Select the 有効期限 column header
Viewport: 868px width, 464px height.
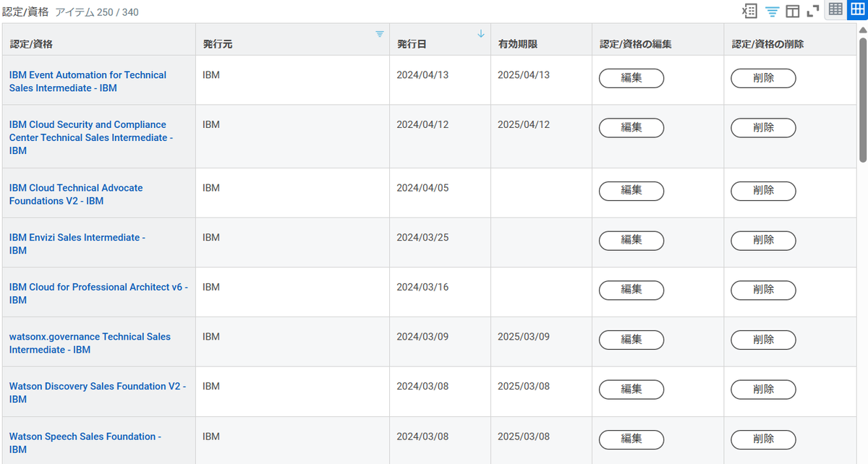(x=541, y=39)
